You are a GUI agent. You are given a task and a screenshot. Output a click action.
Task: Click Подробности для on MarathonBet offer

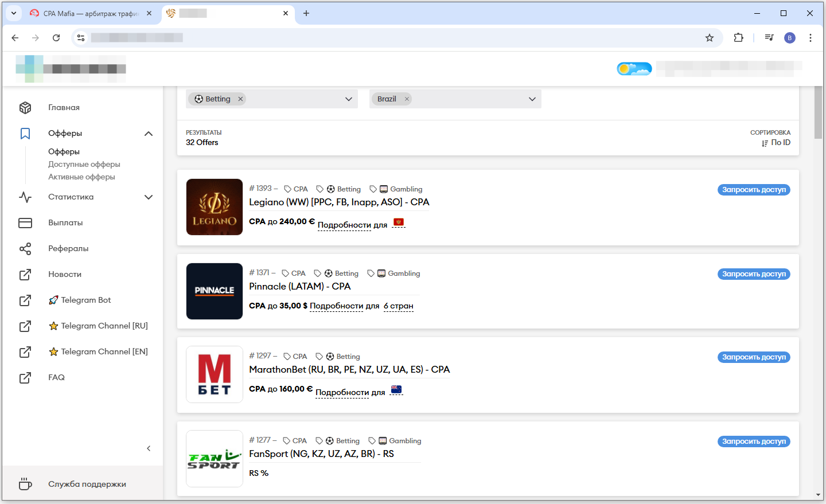(350, 393)
